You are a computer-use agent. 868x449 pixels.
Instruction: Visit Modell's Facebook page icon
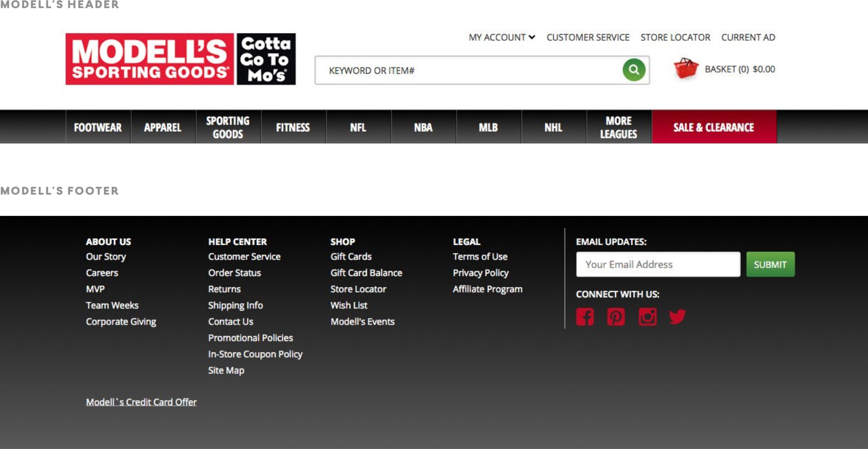tap(585, 316)
